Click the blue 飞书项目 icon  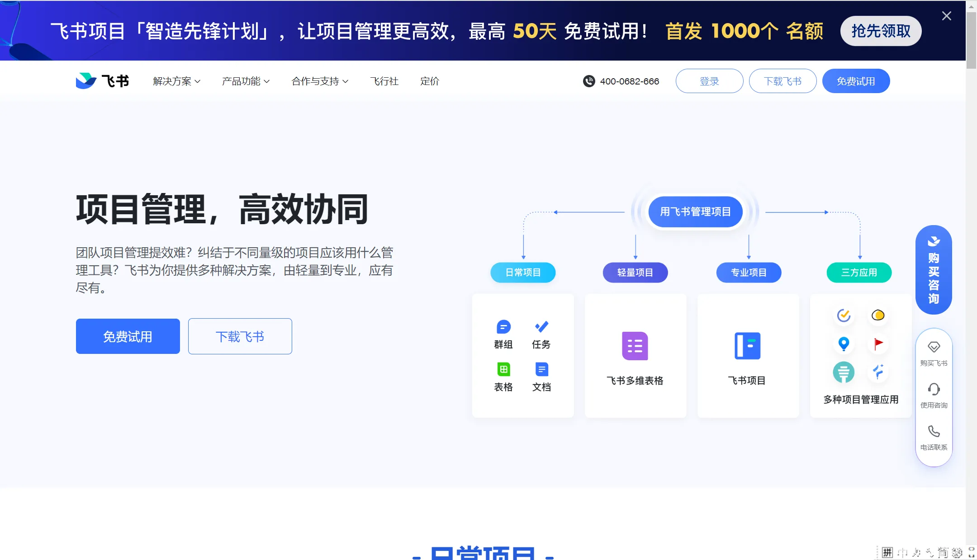point(747,346)
